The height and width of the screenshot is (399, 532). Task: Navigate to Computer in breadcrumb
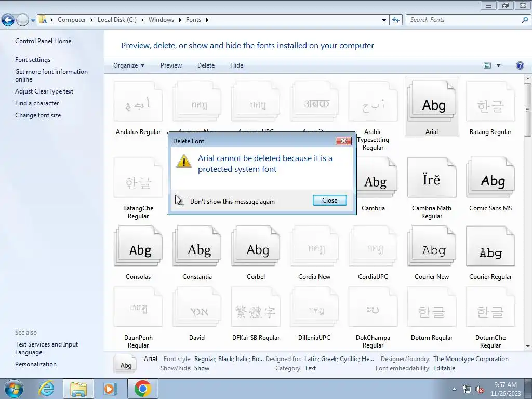click(72, 20)
